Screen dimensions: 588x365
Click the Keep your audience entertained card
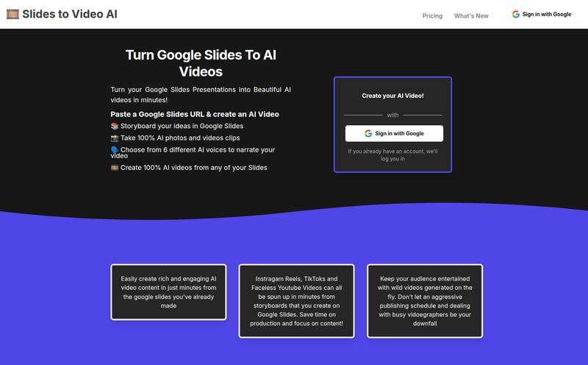pyautogui.click(x=425, y=301)
